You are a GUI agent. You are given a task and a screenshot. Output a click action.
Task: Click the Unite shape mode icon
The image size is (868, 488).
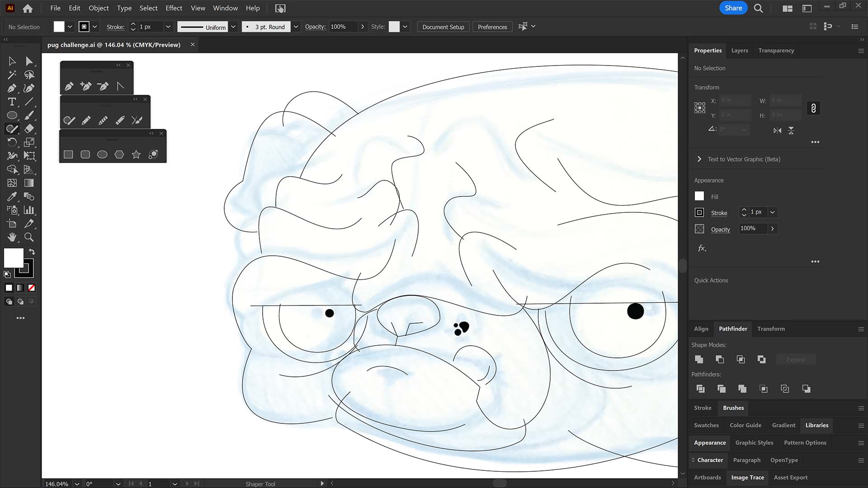coord(699,359)
